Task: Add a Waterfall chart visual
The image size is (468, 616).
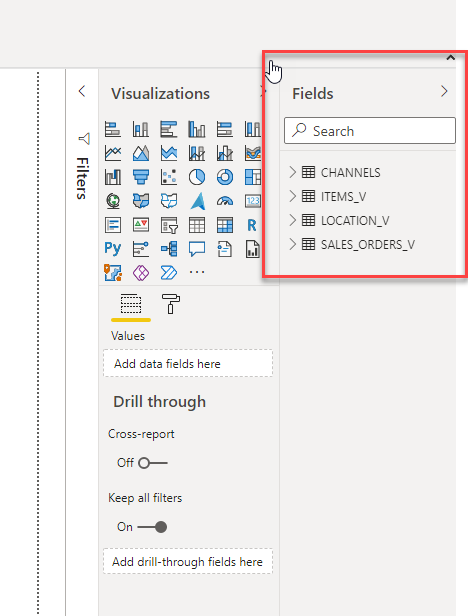Action: coord(113,177)
